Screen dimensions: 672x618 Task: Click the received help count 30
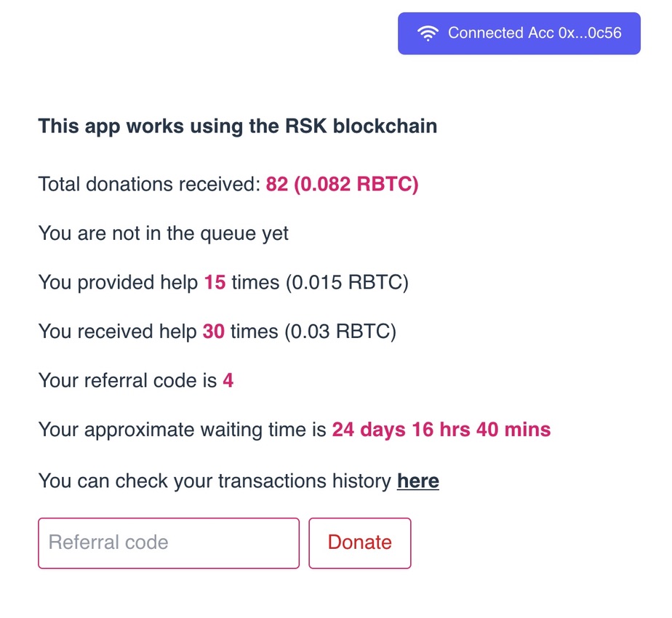[213, 332]
